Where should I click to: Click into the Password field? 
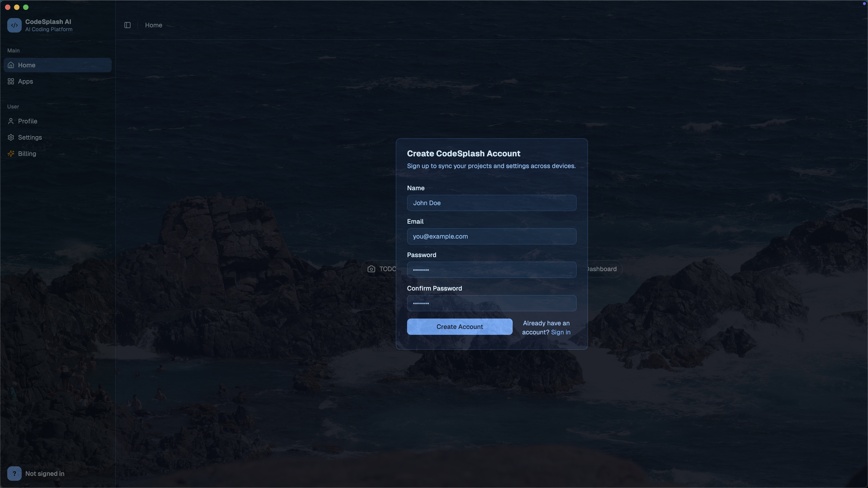tap(491, 270)
